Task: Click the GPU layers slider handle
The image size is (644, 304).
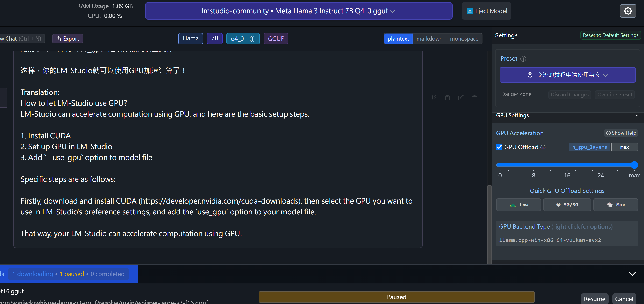Action: click(x=634, y=165)
